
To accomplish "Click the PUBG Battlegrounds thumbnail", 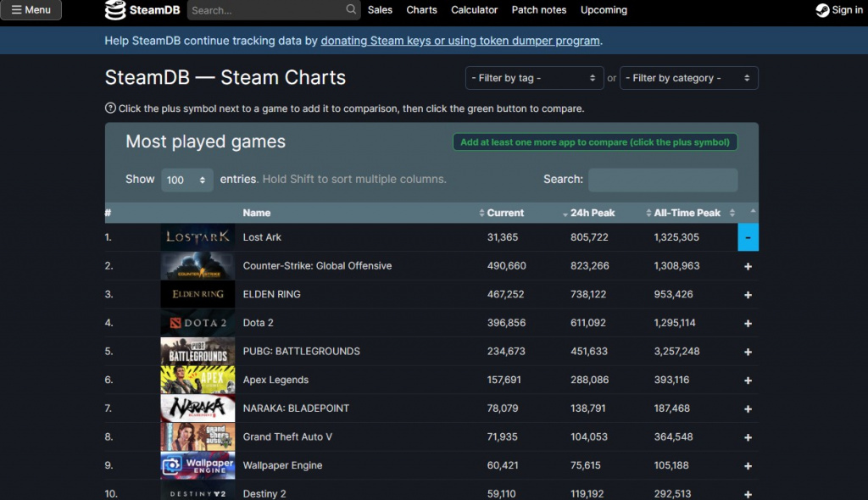I will click(x=198, y=351).
